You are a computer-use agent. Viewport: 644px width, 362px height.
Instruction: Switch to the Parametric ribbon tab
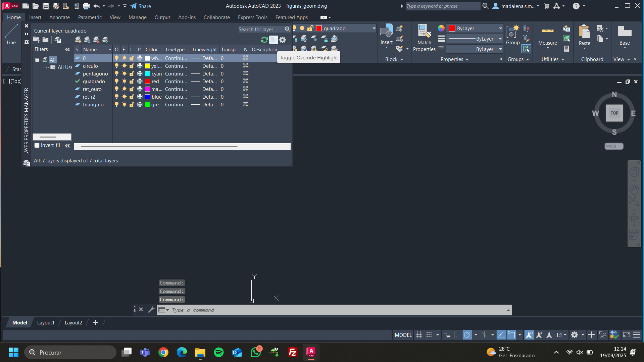(x=90, y=17)
